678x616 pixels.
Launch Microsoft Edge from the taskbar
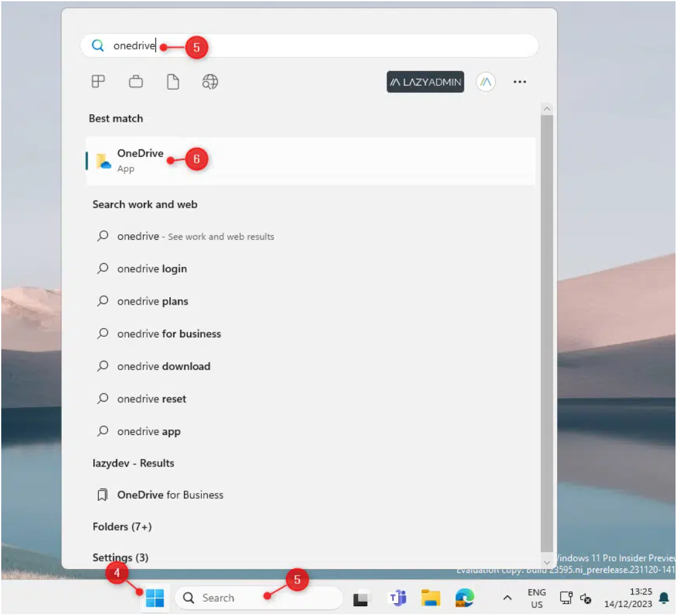464,598
